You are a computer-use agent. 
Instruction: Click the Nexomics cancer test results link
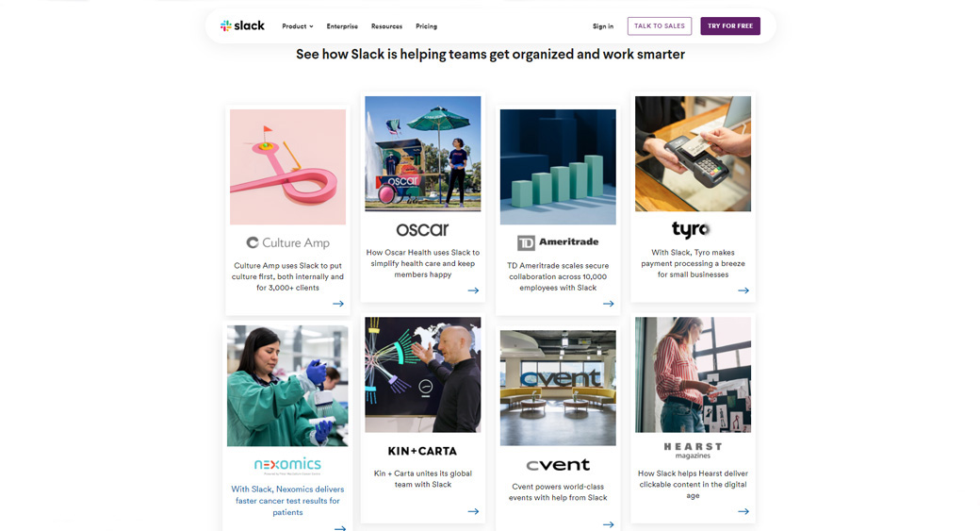click(287, 501)
